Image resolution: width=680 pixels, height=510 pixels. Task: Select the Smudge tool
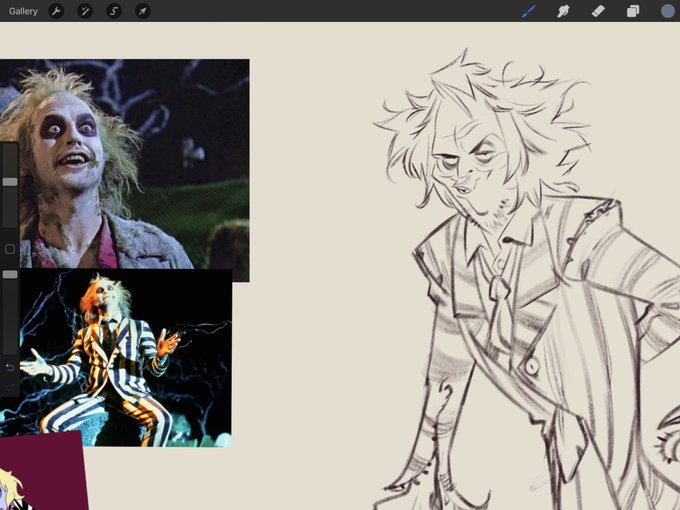click(x=563, y=11)
